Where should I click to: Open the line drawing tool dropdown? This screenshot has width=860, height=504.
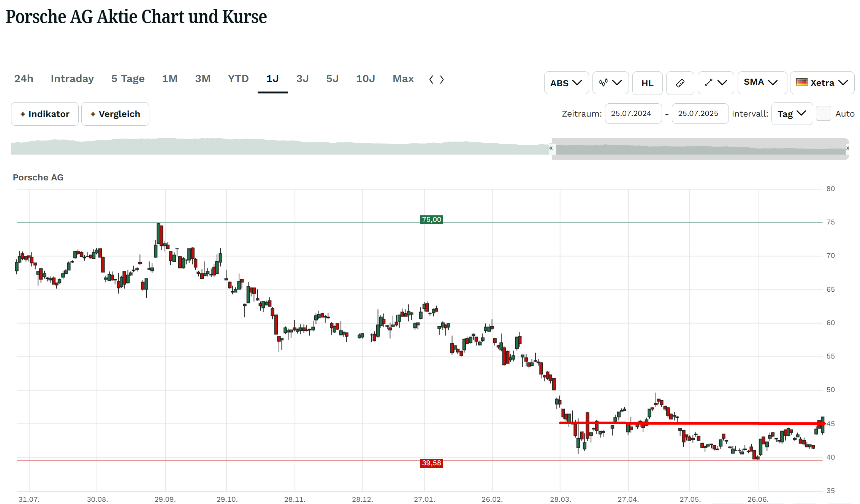(716, 83)
